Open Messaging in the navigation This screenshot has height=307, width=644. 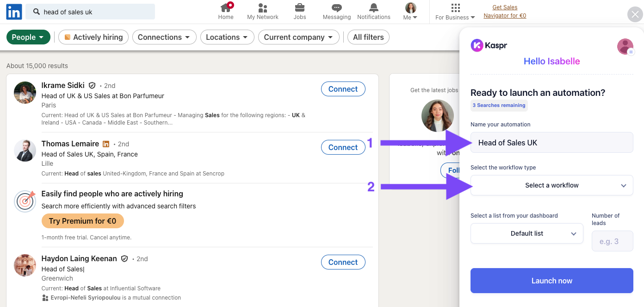click(337, 12)
